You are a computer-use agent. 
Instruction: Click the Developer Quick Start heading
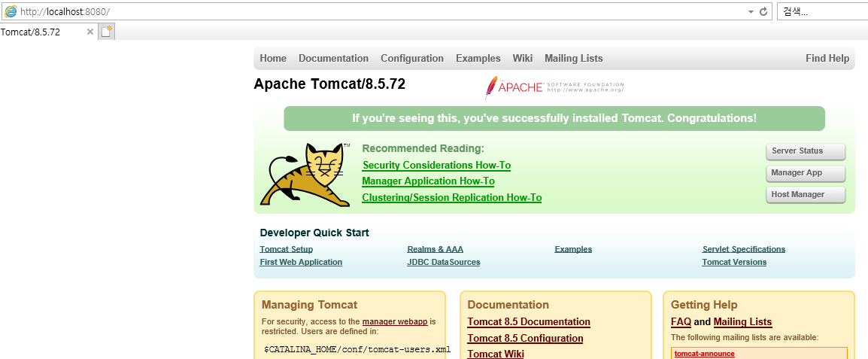pos(314,233)
